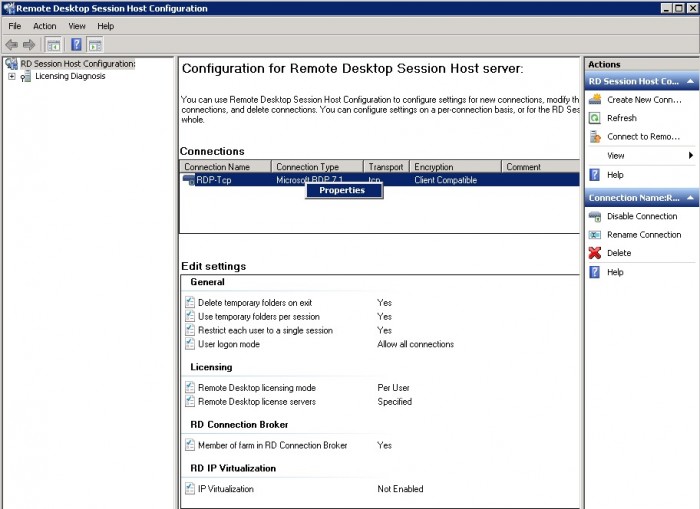Collapse the RD Session Host Co... actions section
The height and width of the screenshot is (509, 700).
(x=690, y=81)
